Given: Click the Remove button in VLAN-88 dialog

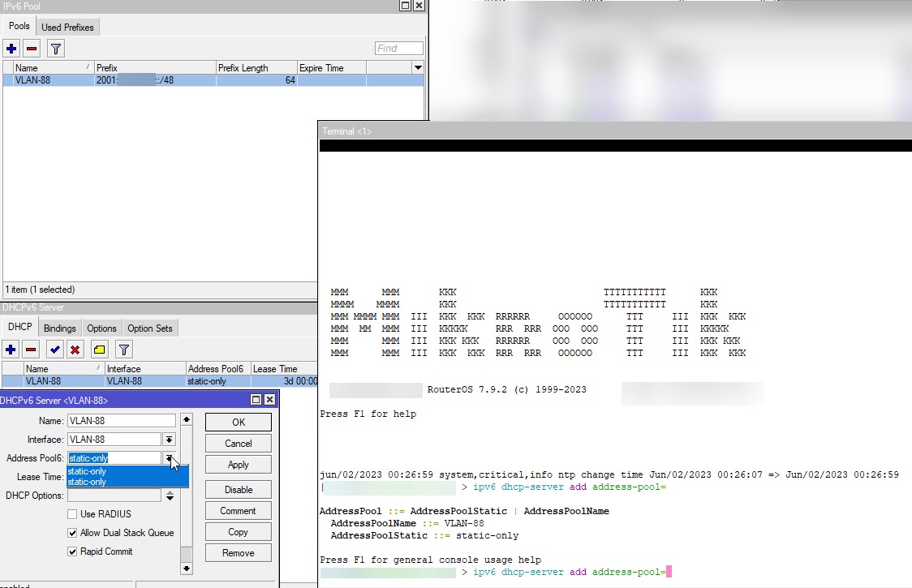Looking at the screenshot, I should [239, 552].
